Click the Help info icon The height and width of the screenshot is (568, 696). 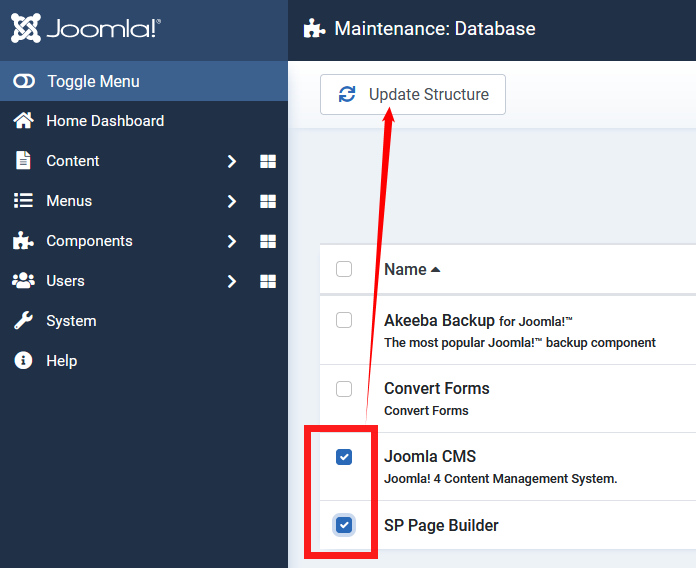[x=23, y=361]
